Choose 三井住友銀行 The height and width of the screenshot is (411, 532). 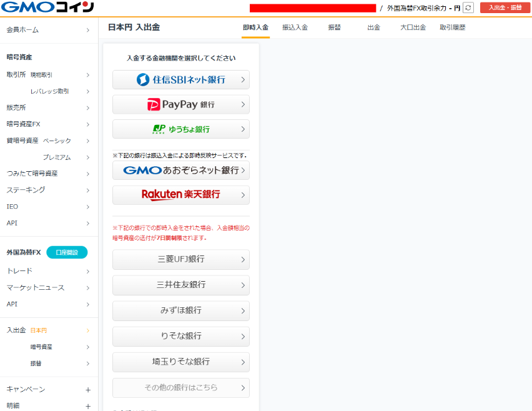pos(181,285)
